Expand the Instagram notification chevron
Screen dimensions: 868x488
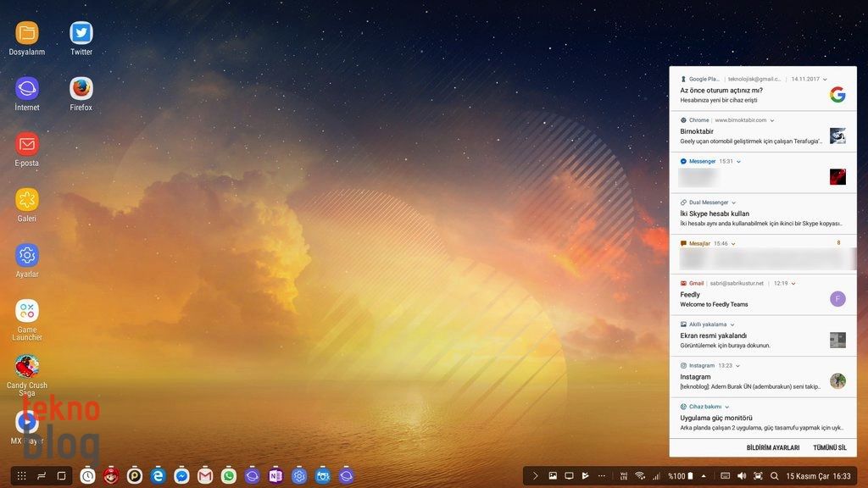(738, 366)
